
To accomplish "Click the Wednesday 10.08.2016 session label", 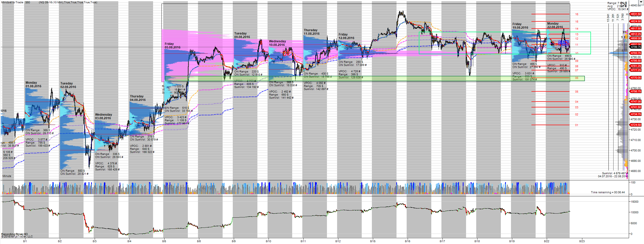I will [x=277, y=43].
